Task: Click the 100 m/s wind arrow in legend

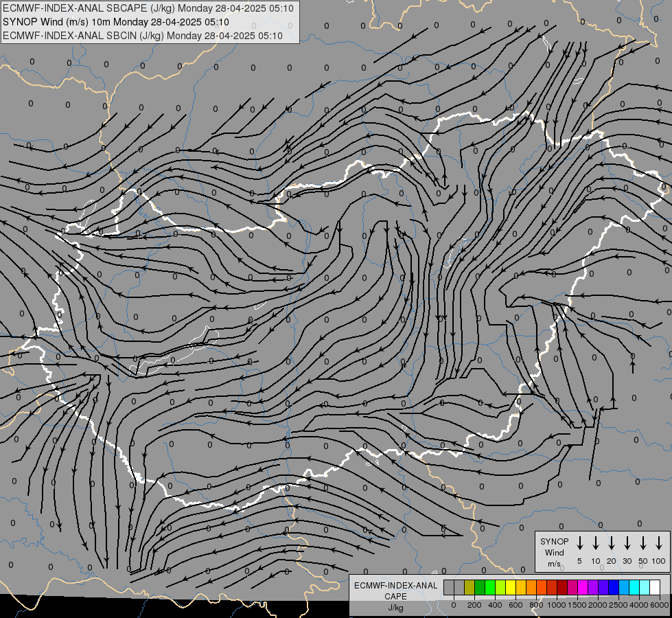Action: point(659,542)
